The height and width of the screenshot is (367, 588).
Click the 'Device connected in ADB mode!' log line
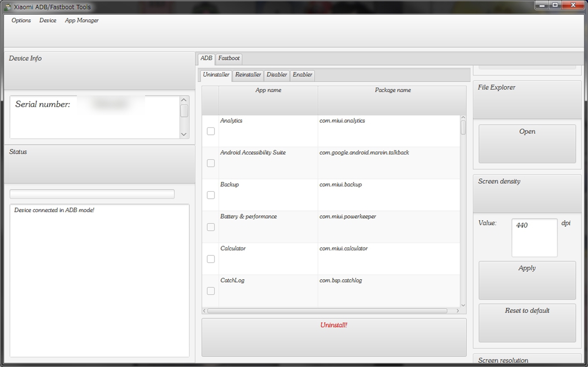click(54, 210)
